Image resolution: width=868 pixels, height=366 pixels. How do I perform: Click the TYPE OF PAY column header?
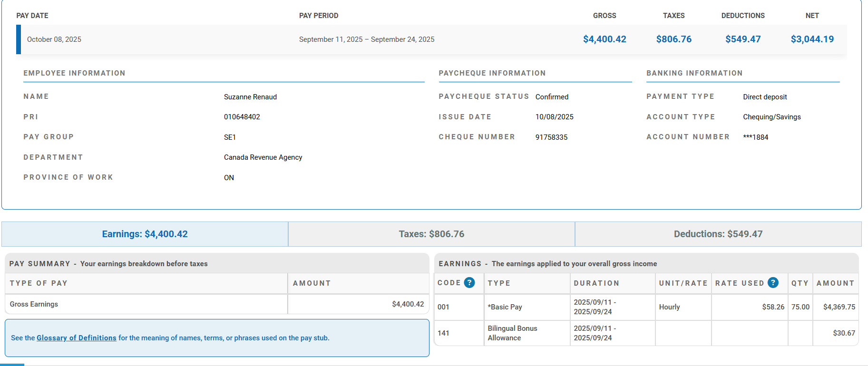(x=39, y=283)
